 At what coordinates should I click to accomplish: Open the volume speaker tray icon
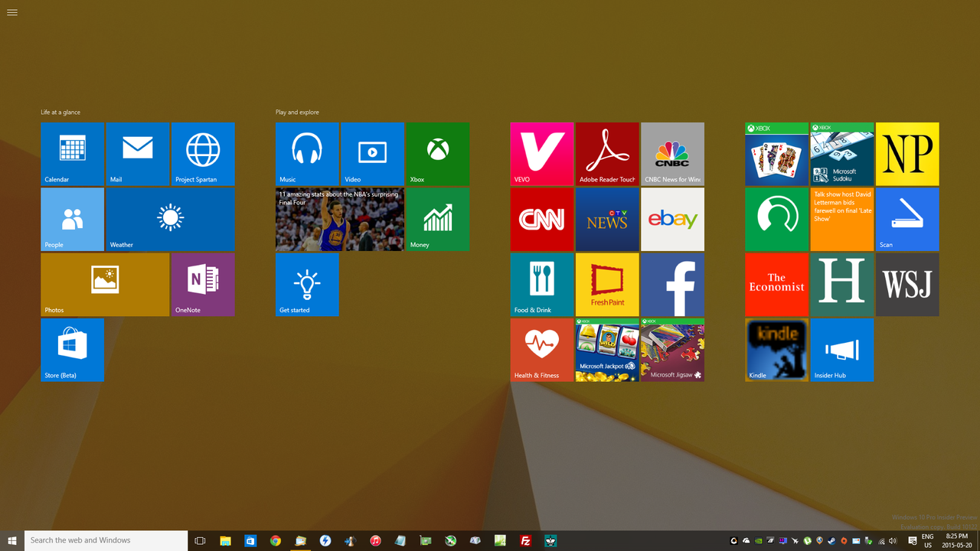(x=893, y=541)
